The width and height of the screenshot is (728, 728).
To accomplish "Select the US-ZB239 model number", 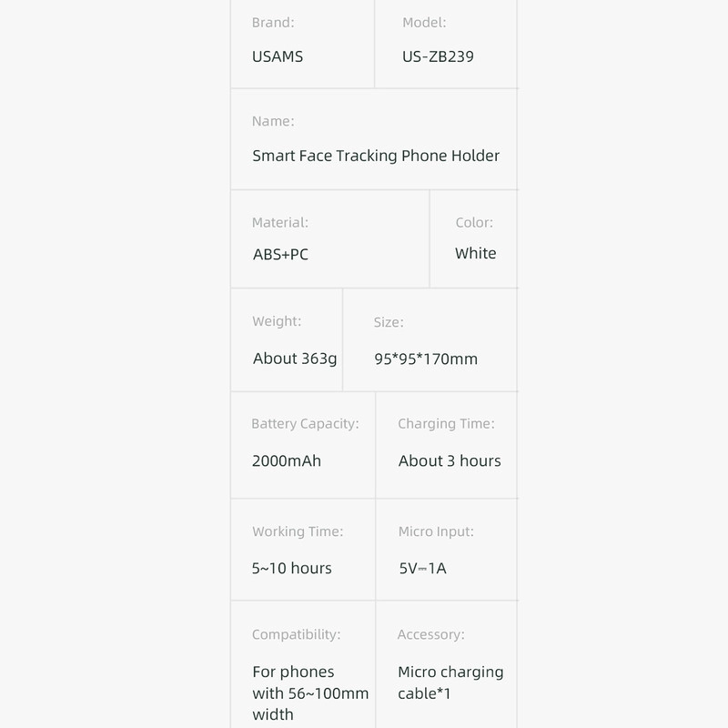I will click(x=438, y=56).
